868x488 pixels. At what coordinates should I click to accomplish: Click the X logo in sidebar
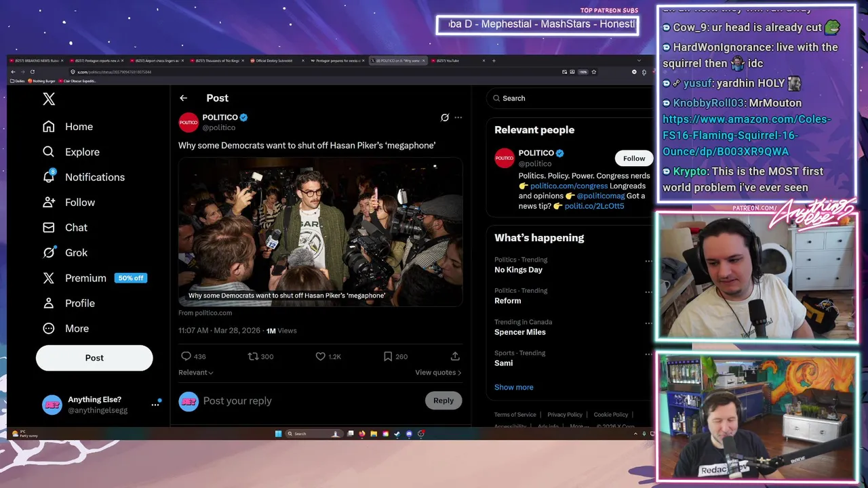(x=49, y=99)
